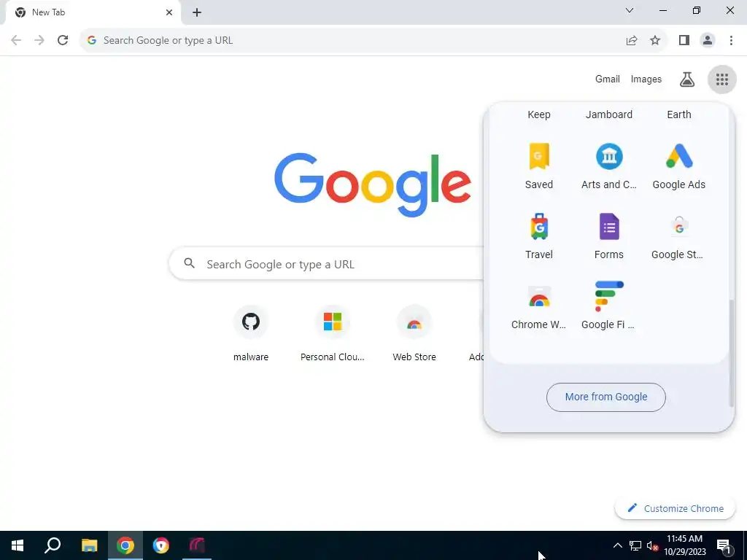The image size is (747, 560).
Task: Close the Google apps grid launcher
Action: [721, 79]
